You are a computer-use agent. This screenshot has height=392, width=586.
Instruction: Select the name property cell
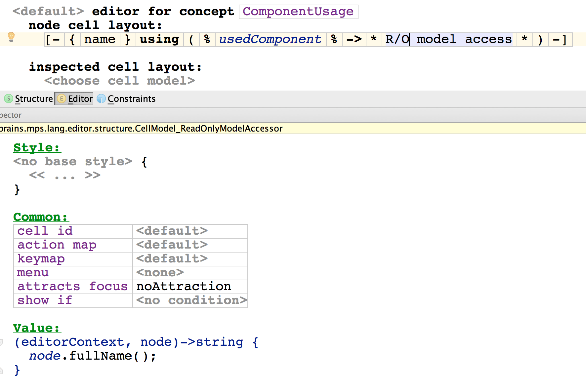[100, 40]
